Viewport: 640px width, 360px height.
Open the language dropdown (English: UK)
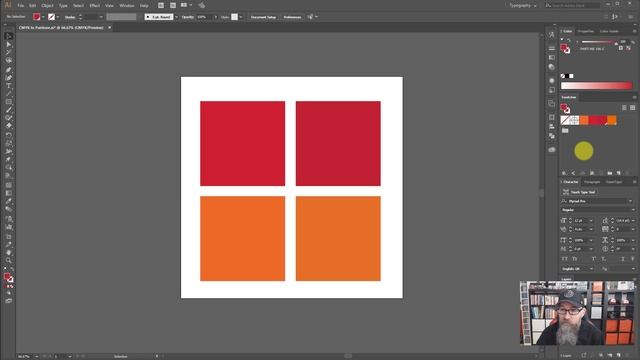pyautogui.click(x=591, y=269)
